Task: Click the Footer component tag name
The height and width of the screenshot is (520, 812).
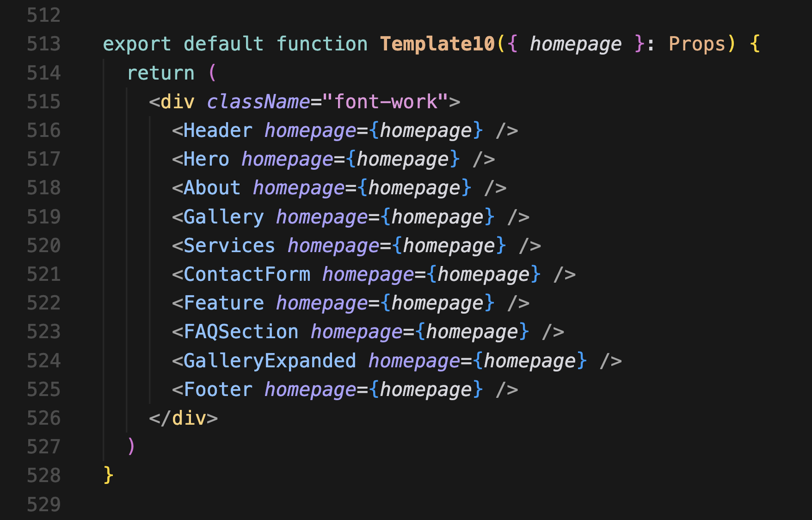Action: point(218,390)
